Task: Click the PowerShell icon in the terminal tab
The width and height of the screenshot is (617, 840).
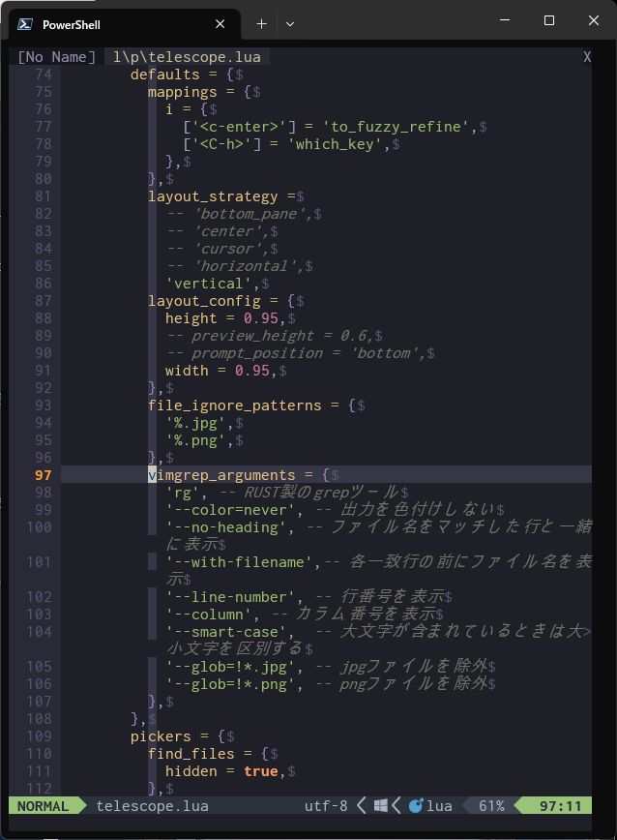Action: click(x=26, y=24)
